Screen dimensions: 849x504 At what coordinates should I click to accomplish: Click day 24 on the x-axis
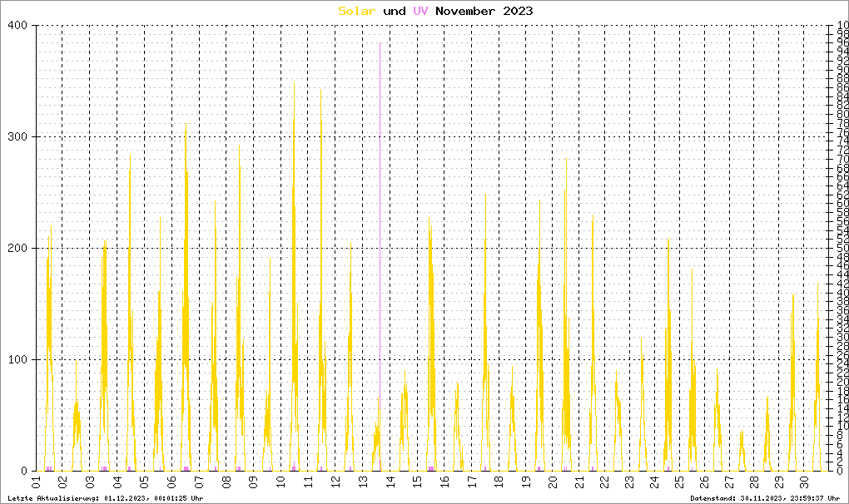click(x=652, y=482)
